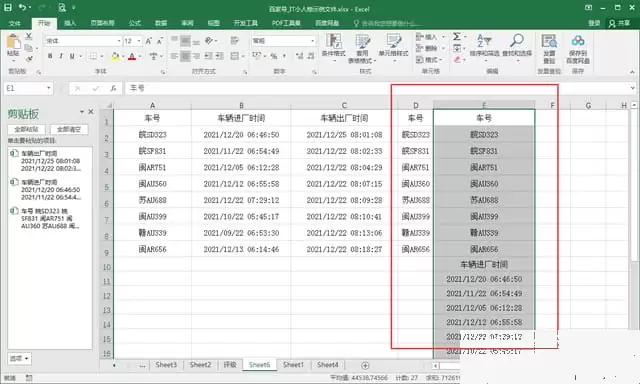
Task: Open the borders dropdown arrow
Action: pyautogui.click(x=102, y=56)
